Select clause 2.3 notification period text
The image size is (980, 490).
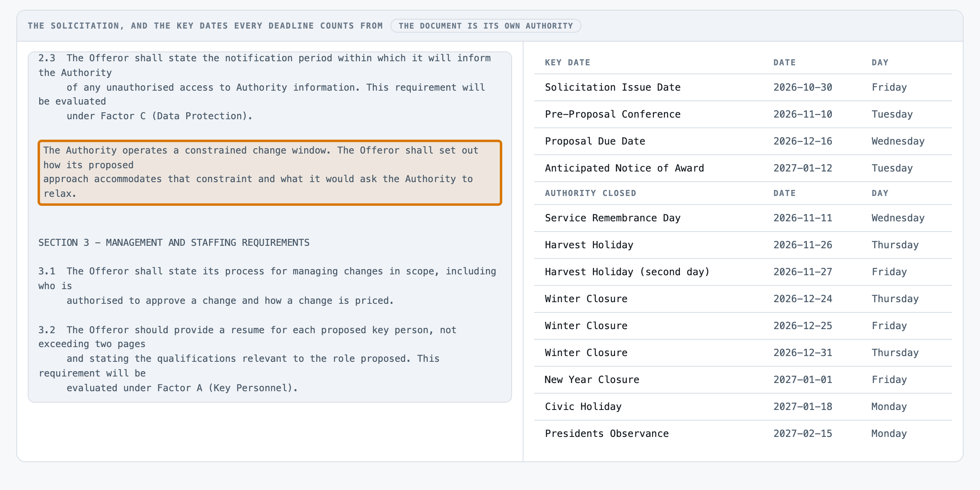click(x=265, y=87)
